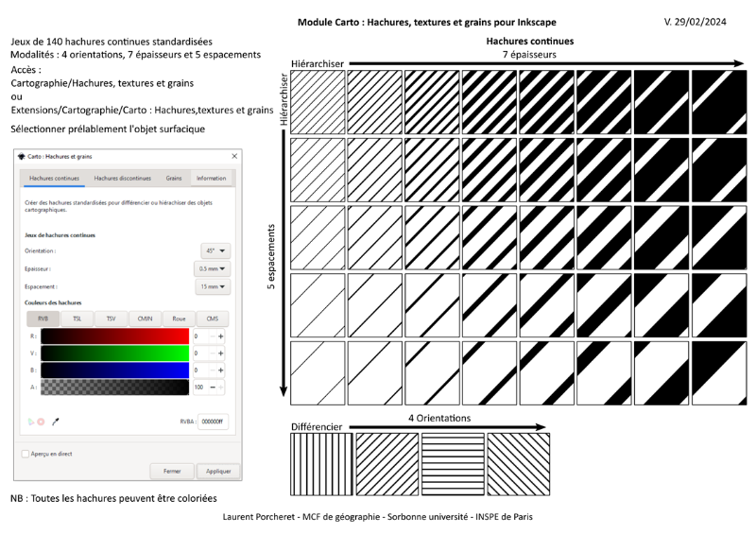This screenshot has height=534, width=756.
Task: Click the RVBA hex value field
Action: pos(213,422)
